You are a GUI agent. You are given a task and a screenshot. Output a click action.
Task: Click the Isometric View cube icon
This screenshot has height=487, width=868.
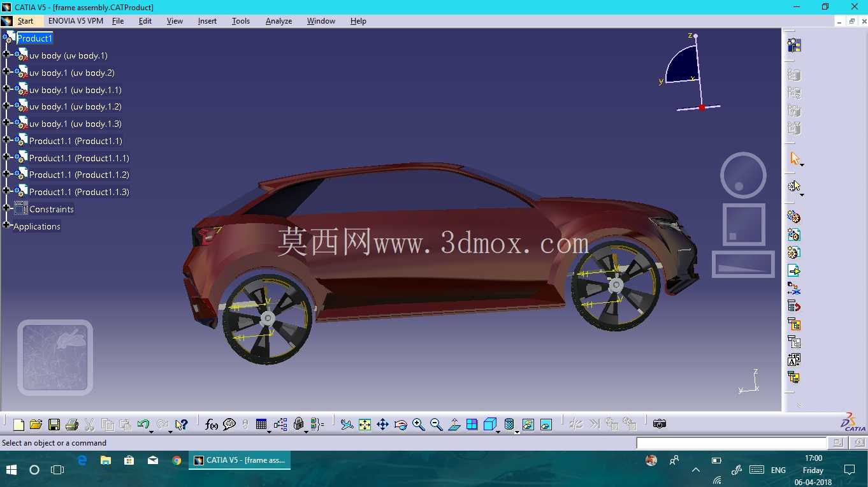pyautogui.click(x=489, y=425)
